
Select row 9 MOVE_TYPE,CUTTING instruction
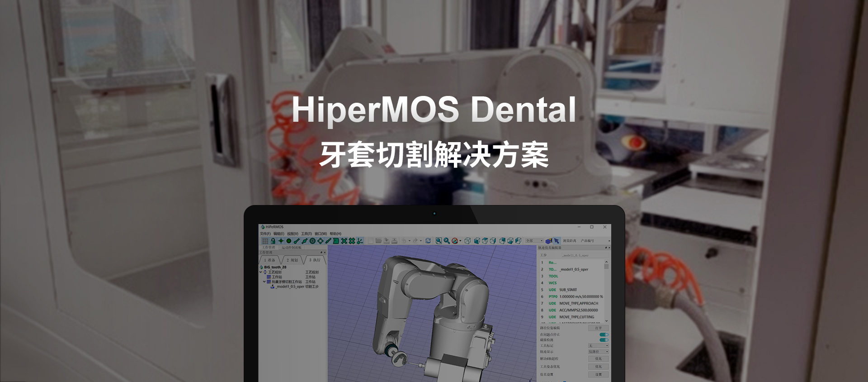click(x=572, y=317)
